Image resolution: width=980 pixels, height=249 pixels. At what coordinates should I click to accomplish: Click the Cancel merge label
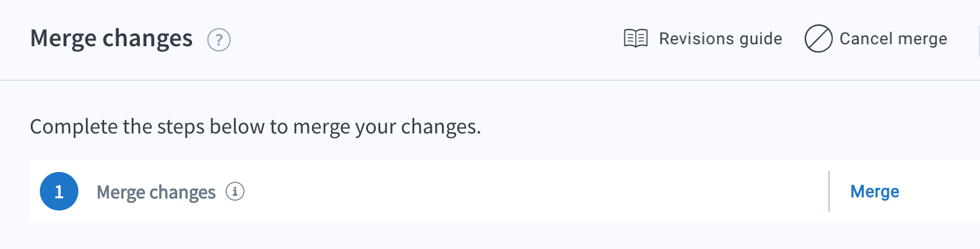click(x=893, y=39)
